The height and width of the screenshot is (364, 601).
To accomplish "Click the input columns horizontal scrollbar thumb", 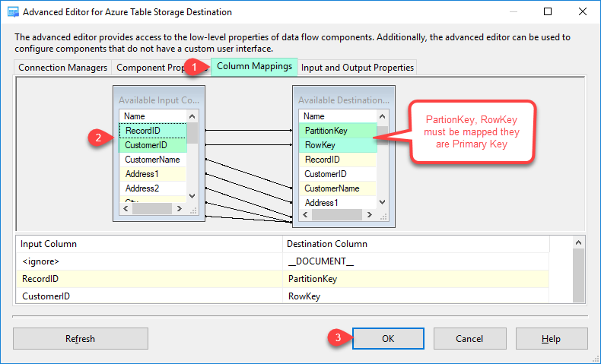I will (x=152, y=209).
